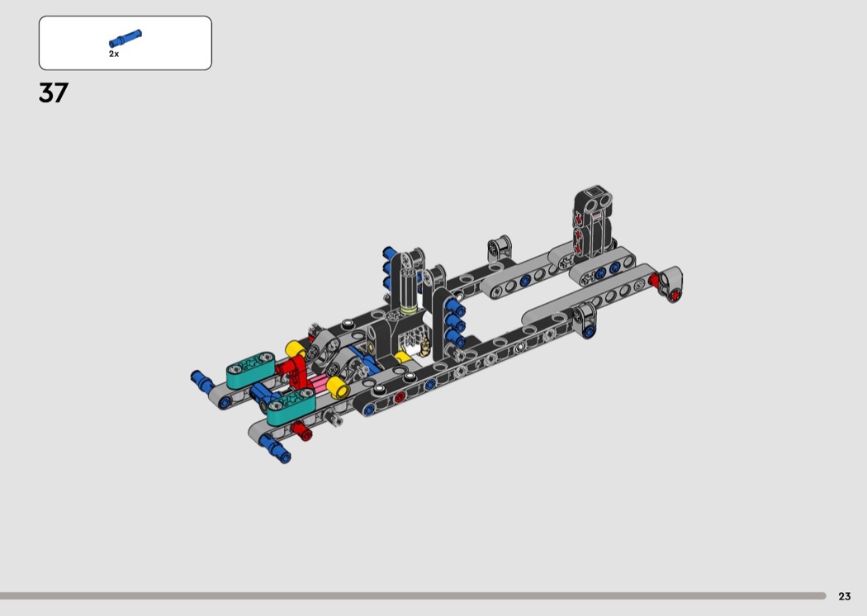Click the three stacked blue pins at center
Image resolution: width=867 pixels, height=616 pixels.
point(455,323)
